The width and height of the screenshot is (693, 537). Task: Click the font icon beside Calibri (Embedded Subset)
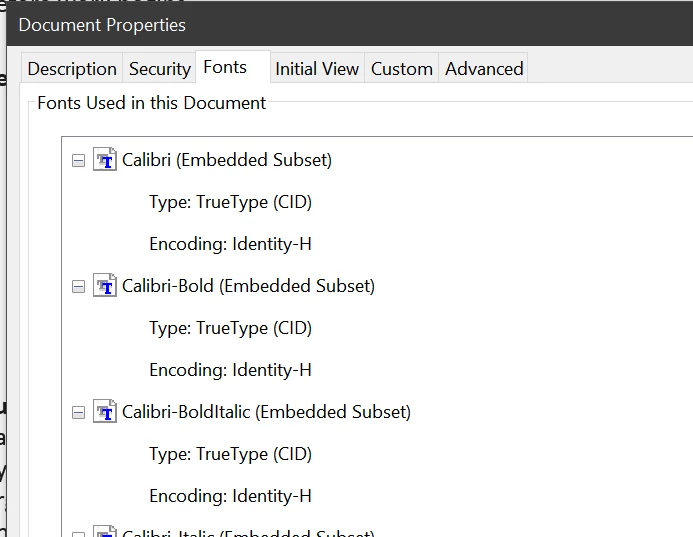pos(105,160)
